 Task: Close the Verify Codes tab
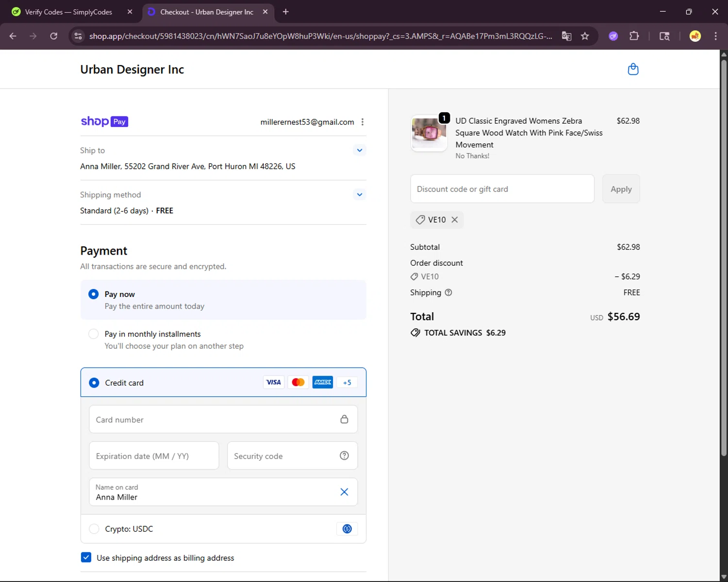130,12
